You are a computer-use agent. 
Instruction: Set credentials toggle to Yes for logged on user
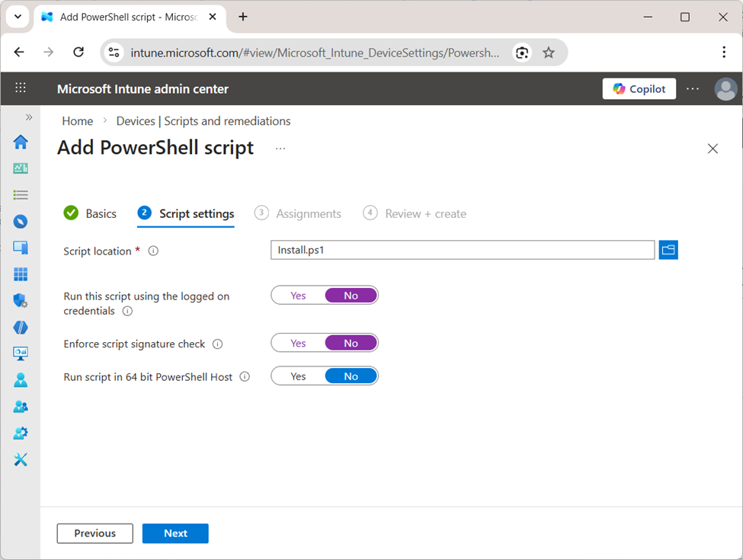[298, 295]
